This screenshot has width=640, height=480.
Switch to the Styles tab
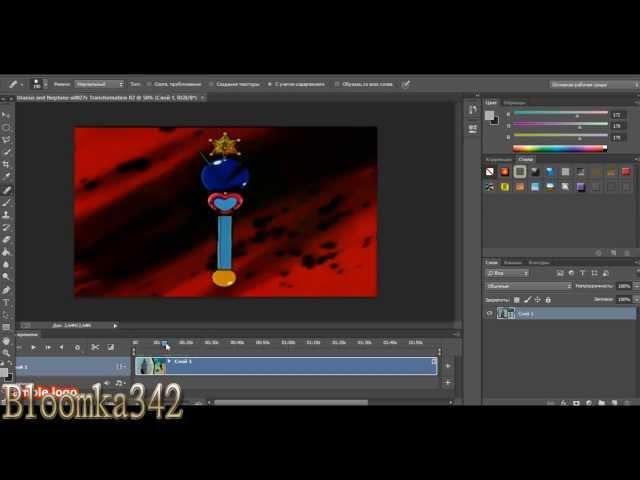click(526, 159)
